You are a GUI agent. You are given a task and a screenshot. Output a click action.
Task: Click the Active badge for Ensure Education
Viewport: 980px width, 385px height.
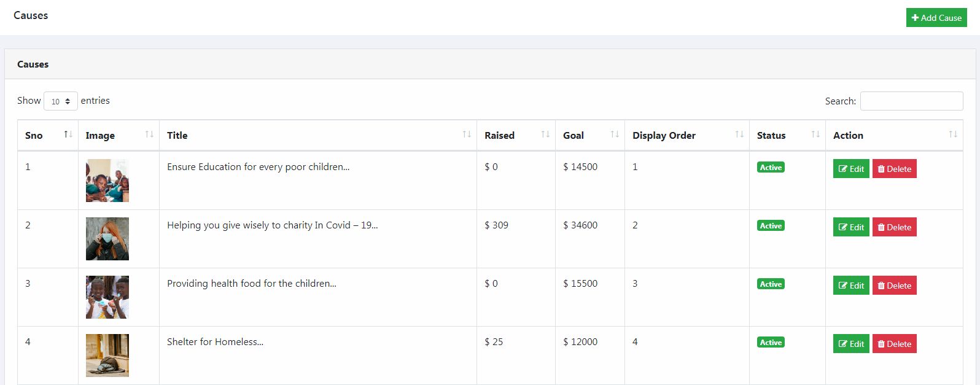(771, 168)
